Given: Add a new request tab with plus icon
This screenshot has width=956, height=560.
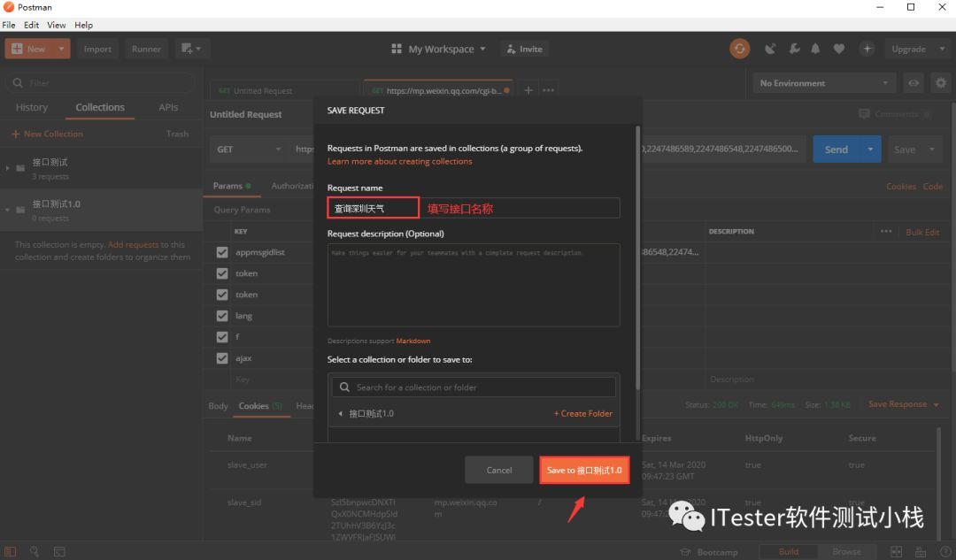Looking at the screenshot, I should coord(528,90).
